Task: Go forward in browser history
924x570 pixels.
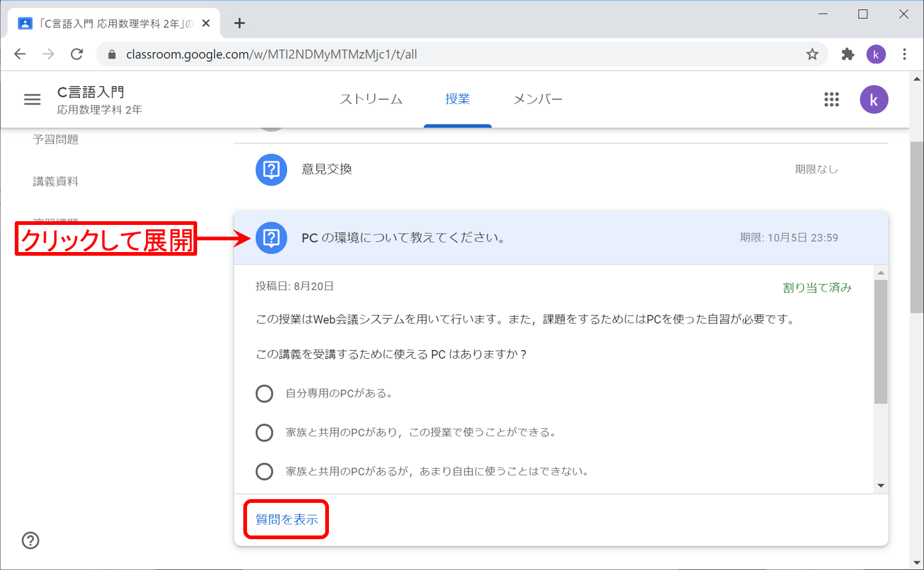Action: [x=48, y=54]
